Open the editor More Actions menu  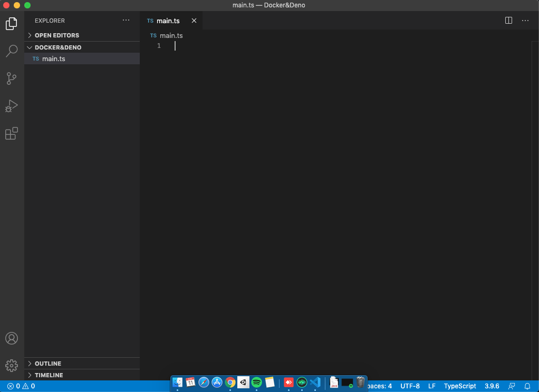(525, 20)
